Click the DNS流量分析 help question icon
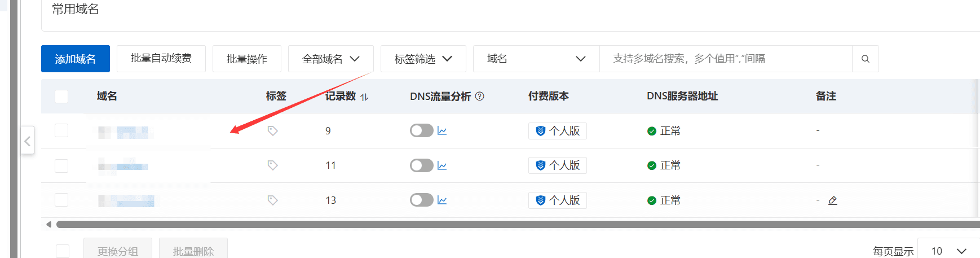This screenshot has width=980, height=258. pyautogui.click(x=480, y=97)
